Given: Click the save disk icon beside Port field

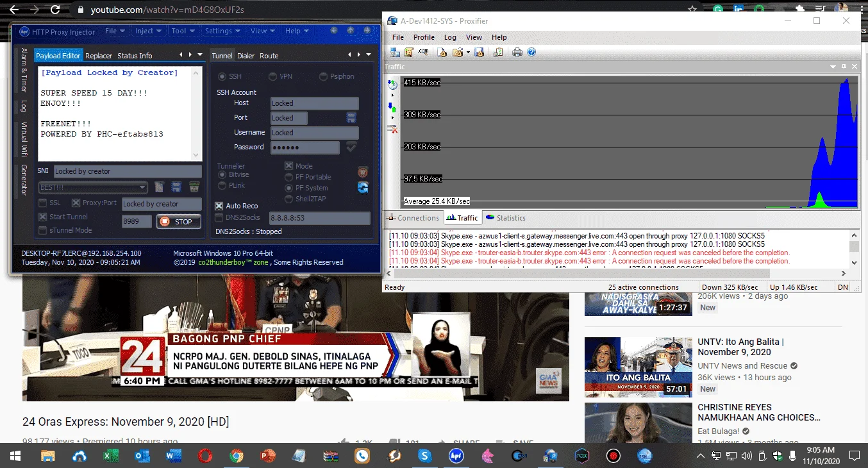Looking at the screenshot, I should [351, 118].
